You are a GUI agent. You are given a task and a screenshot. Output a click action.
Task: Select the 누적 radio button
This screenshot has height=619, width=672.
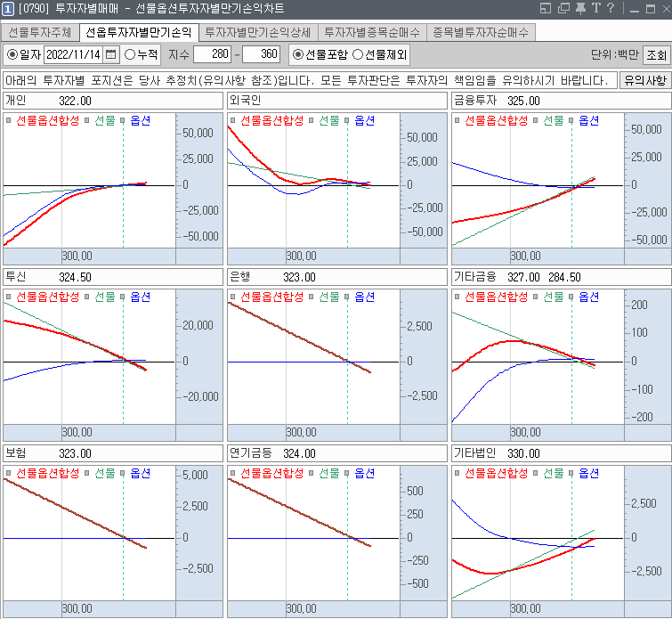tap(130, 54)
